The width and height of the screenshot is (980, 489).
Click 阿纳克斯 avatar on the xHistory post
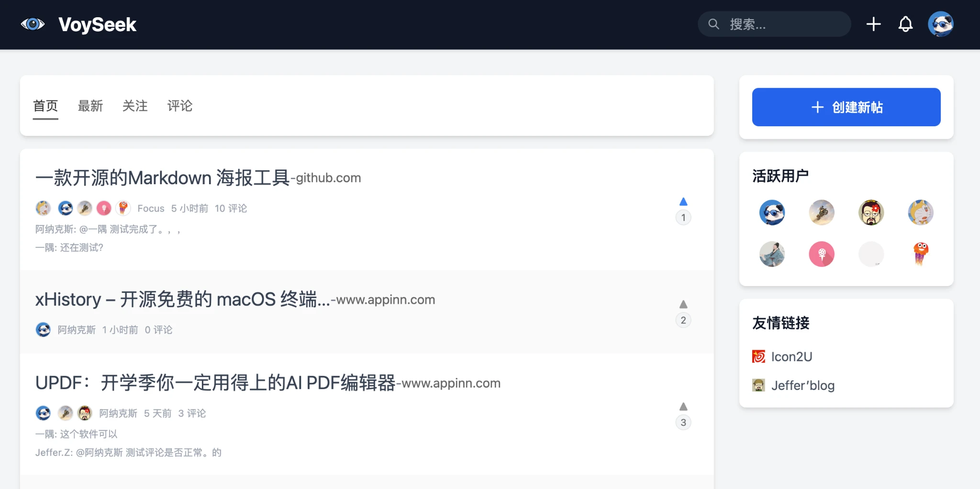pos(43,330)
